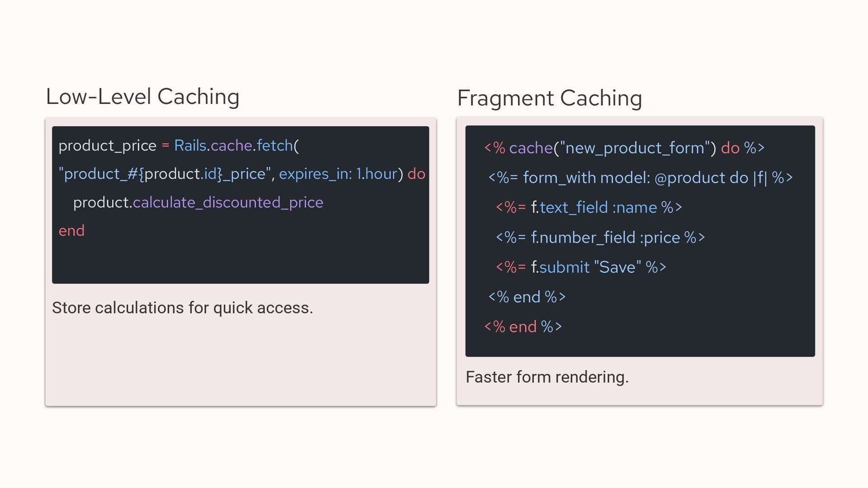Click the cache("new_product_form") line
The image size is (868, 488).
click(624, 148)
